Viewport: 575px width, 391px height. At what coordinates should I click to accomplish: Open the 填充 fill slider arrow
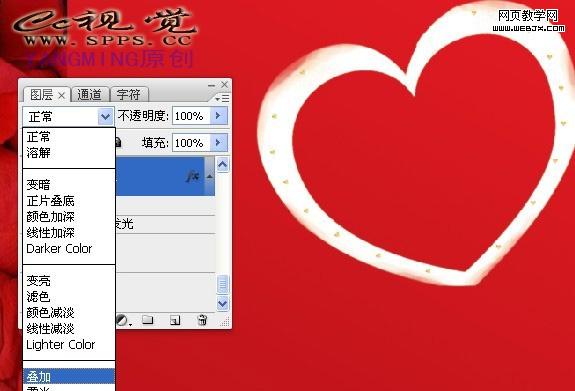point(219,142)
